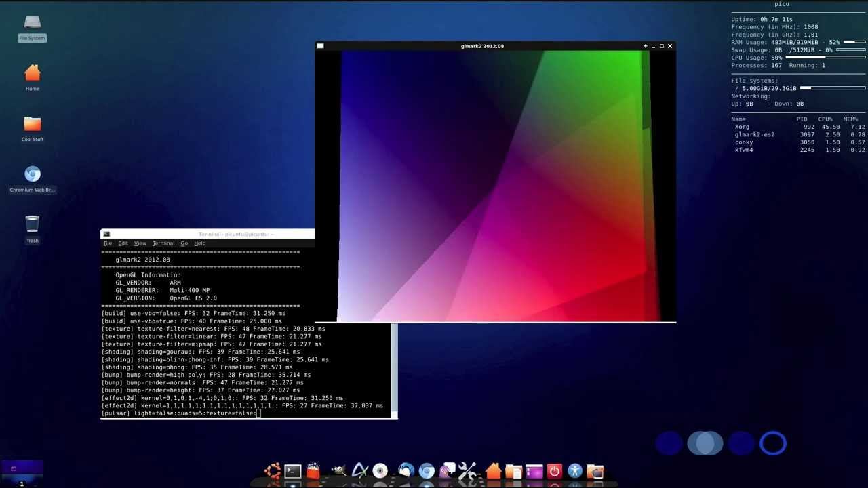Open the Home house icon in the dock
Screen dimensions: 868x488
[494, 471]
